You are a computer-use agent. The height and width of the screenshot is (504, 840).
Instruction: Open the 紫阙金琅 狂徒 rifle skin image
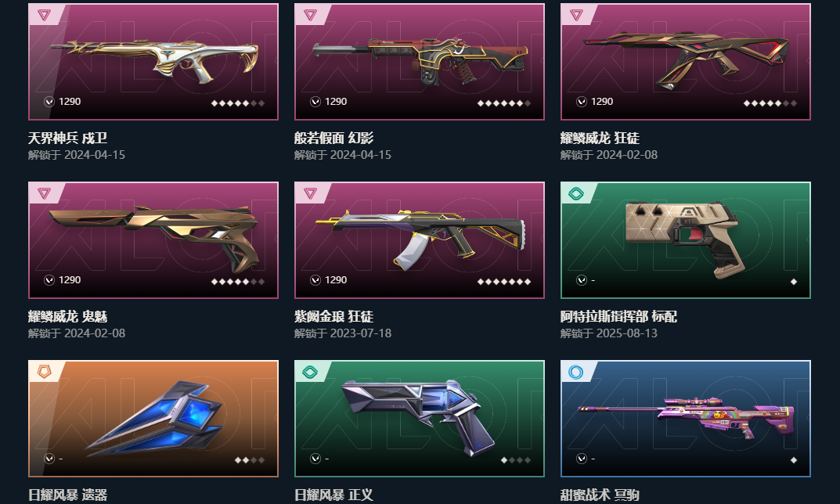(x=420, y=239)
